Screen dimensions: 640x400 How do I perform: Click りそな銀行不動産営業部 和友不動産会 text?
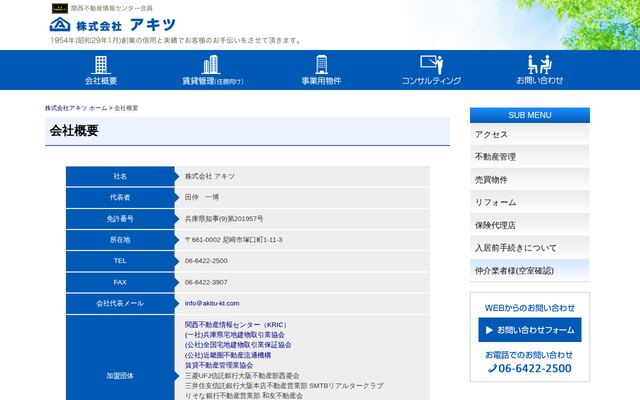pyautogui.click(x=244, y=396)
